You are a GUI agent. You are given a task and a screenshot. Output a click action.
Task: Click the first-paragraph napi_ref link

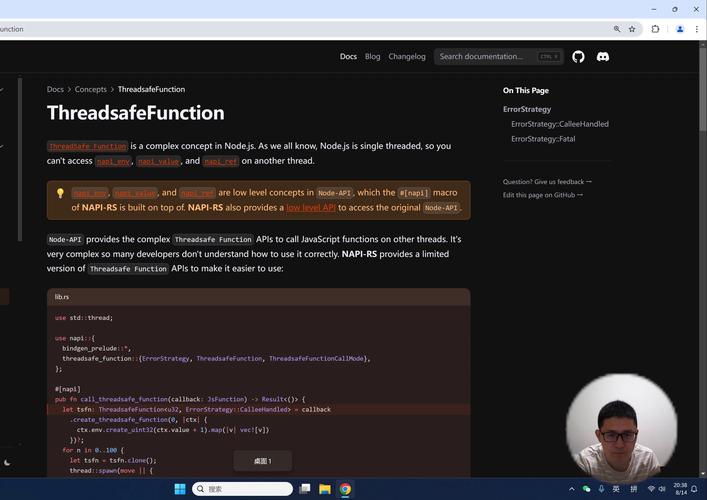coord(220,161)
